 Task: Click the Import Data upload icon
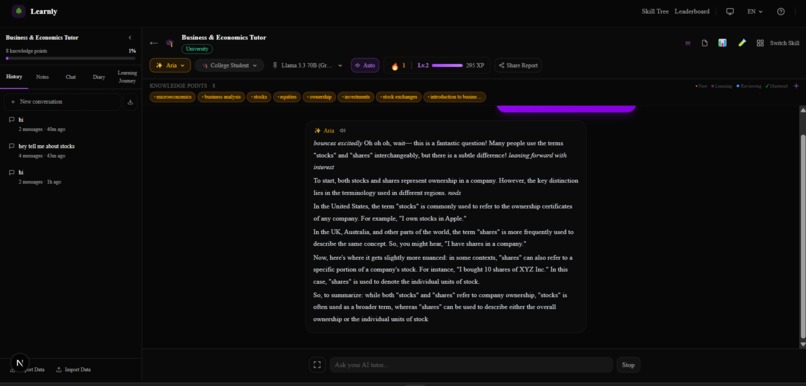tap(59, 370)
